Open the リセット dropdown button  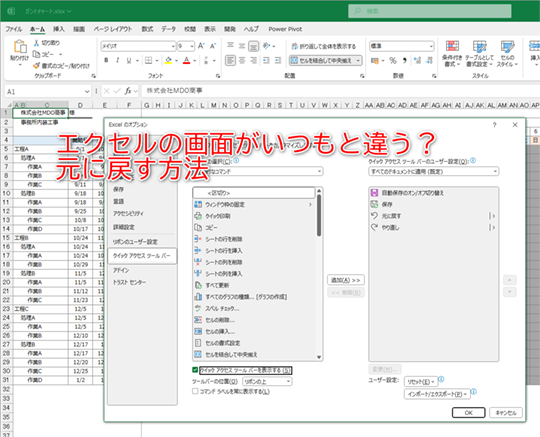click(x=420, y=382)
